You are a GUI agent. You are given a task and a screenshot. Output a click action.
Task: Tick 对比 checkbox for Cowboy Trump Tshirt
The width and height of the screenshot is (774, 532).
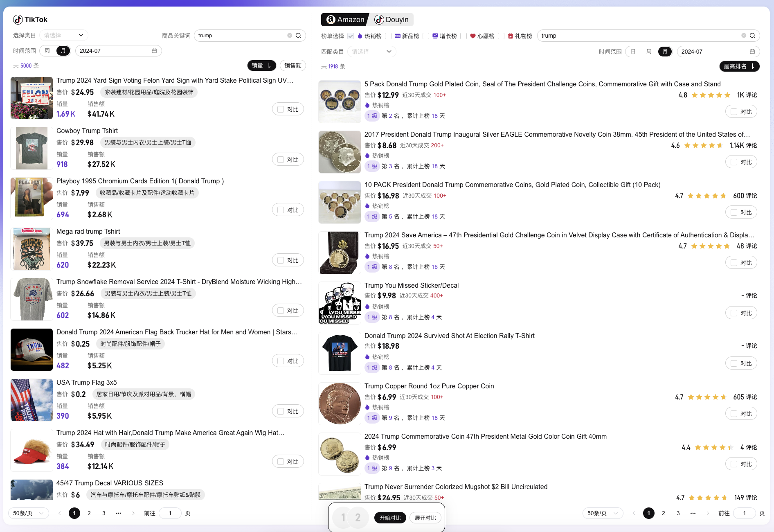pos(281,160)
